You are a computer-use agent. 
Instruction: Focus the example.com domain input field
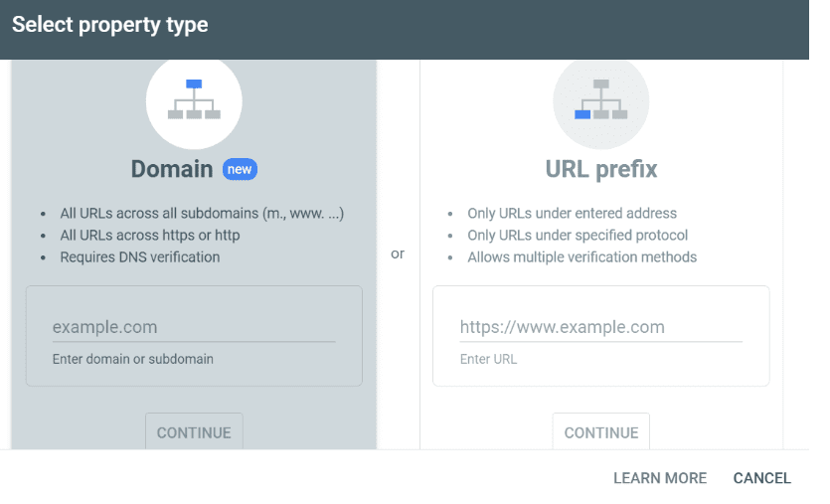(193, 327)
